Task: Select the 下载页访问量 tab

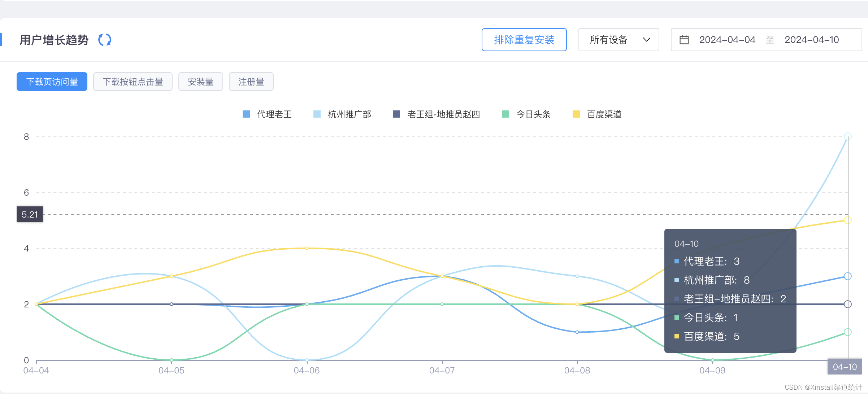Action: pos(52,82)
